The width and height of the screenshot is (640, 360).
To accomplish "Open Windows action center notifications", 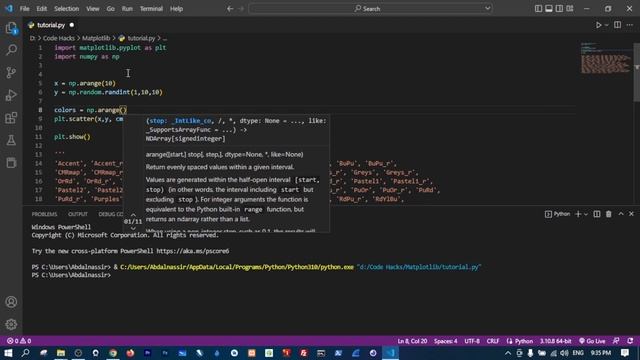I will tap(625, 353).
